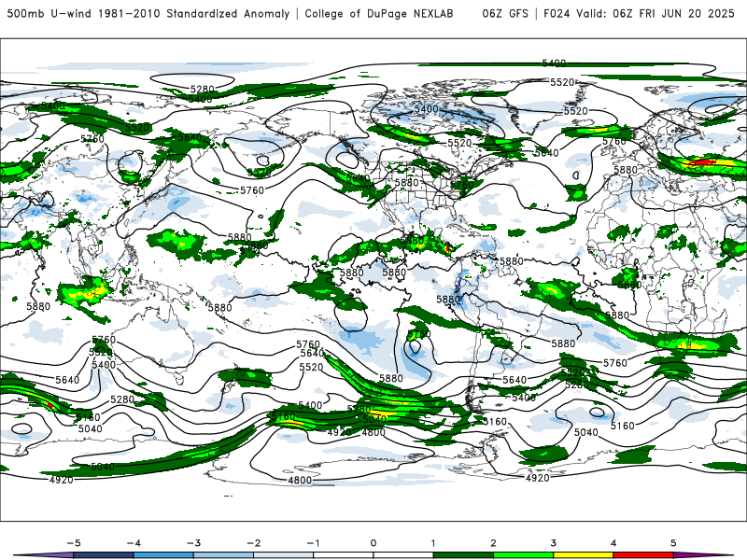Click 'College of DuPage NEXLAB' in header
The width and height of the screenshot is (747, 560).
[379, 13]
